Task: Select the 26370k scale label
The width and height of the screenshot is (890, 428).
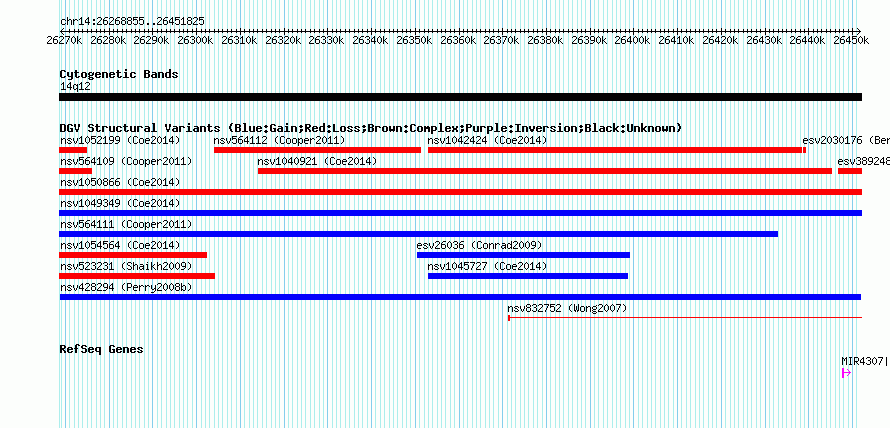Action: [x=501, y=40]
